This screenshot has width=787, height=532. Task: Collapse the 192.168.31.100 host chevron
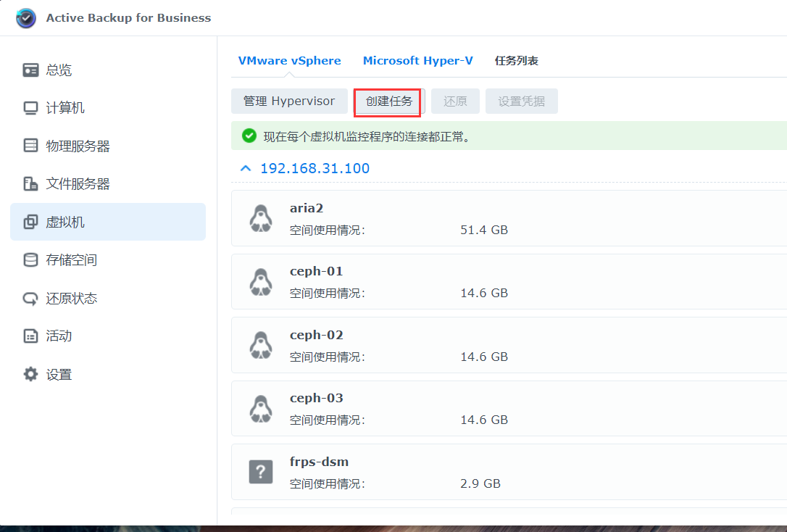click(246, 168)
